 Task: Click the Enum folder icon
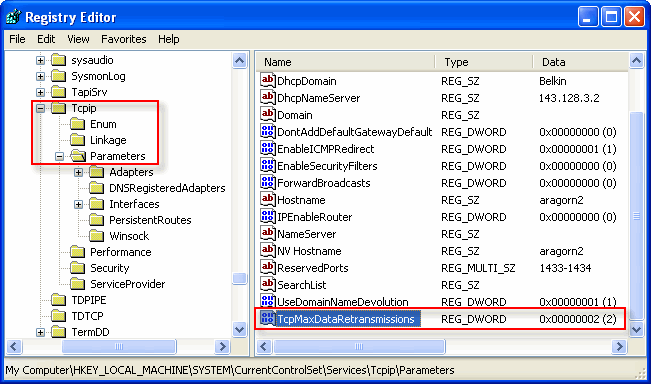tap(78, 124)
